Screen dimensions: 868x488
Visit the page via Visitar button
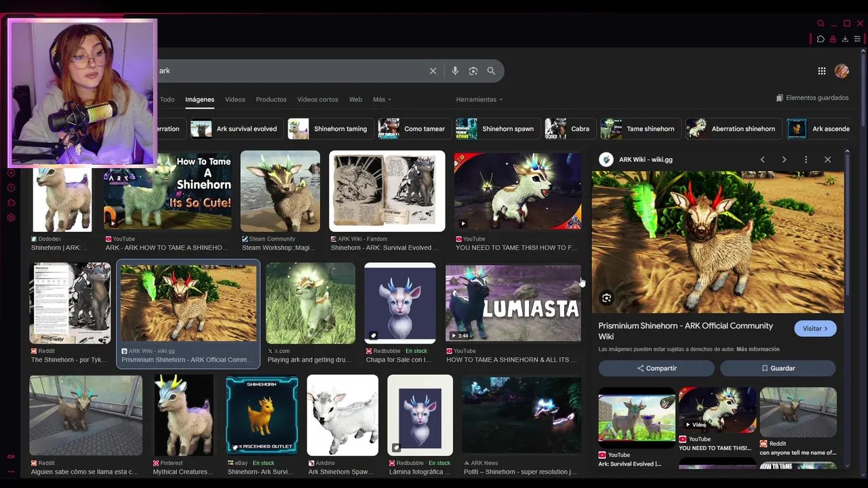(x=815, y=329)
